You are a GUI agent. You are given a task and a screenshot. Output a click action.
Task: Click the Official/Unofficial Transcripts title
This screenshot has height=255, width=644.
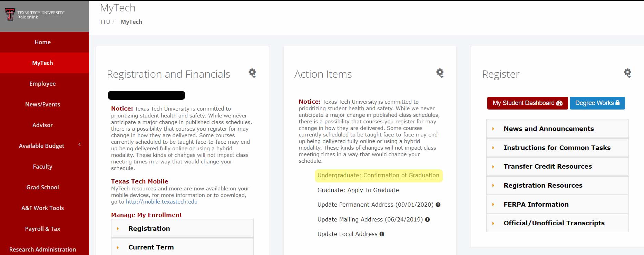point(554,223)
